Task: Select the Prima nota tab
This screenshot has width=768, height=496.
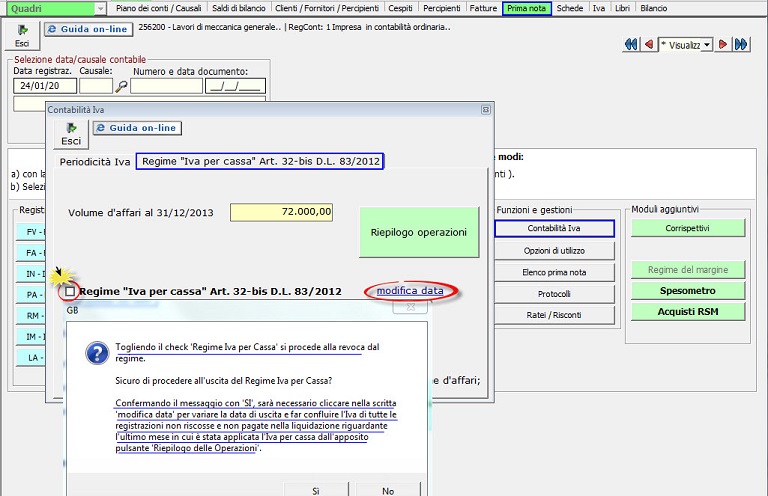Action: pos(527,8)
